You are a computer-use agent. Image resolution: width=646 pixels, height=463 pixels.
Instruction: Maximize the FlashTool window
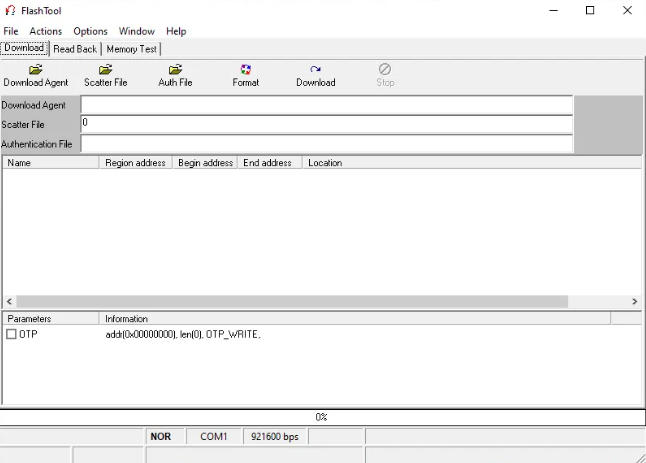click(x=590, y=10)
